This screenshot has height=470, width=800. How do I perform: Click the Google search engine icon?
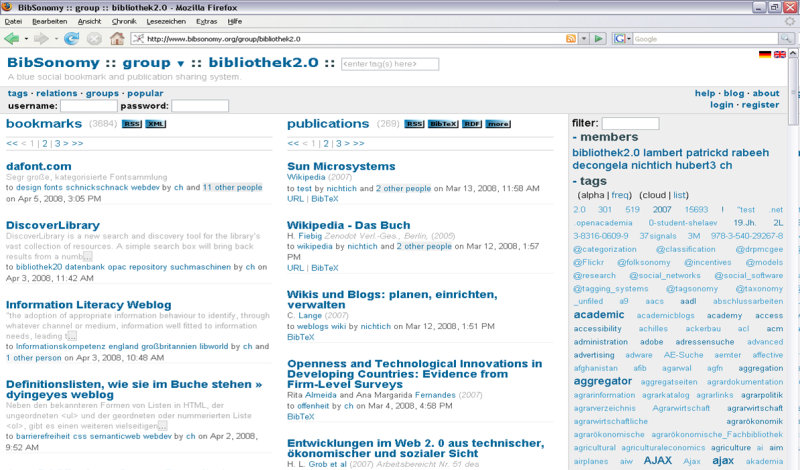619,39
